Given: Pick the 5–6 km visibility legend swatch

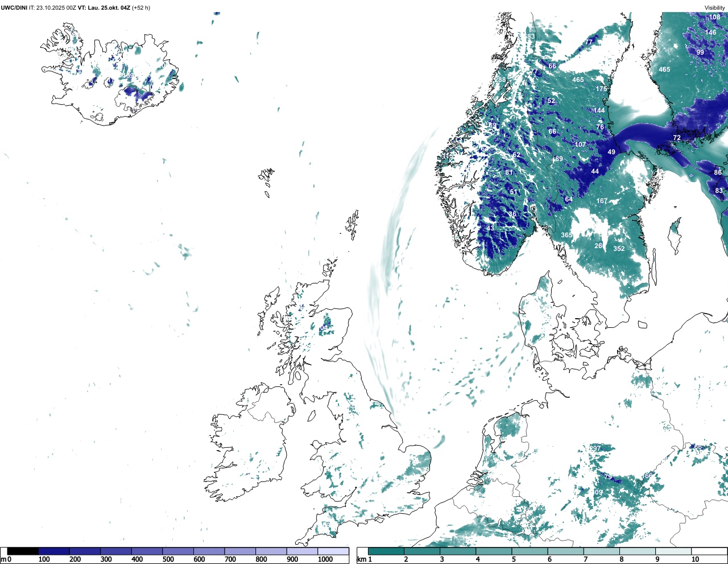Looking at the screenshot, I should (530, 551).
